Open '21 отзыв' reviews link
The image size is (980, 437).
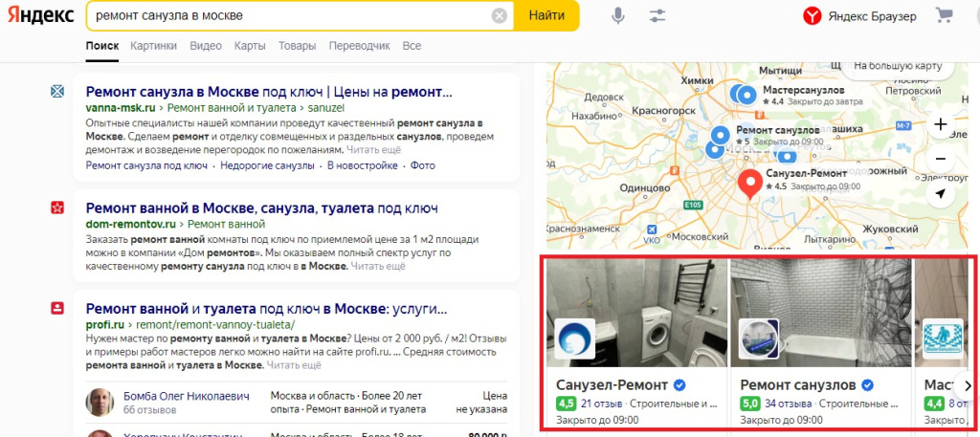601,404
